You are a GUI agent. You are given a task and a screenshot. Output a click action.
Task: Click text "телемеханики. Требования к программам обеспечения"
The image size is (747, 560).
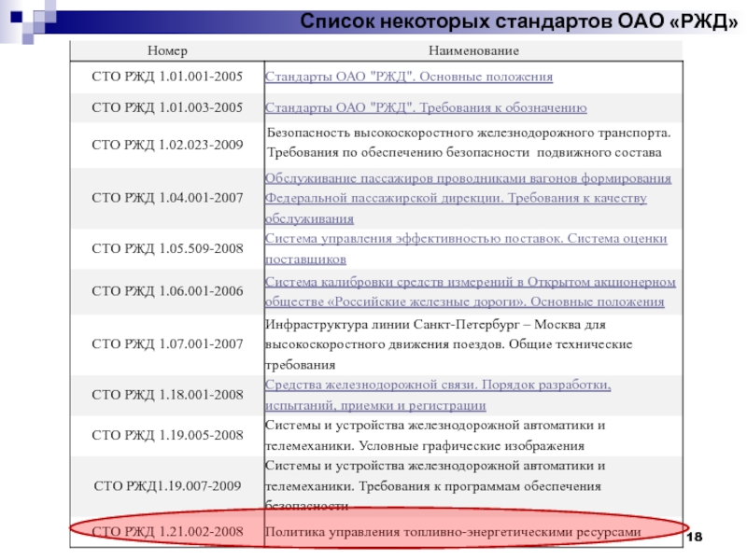(432, 486)
